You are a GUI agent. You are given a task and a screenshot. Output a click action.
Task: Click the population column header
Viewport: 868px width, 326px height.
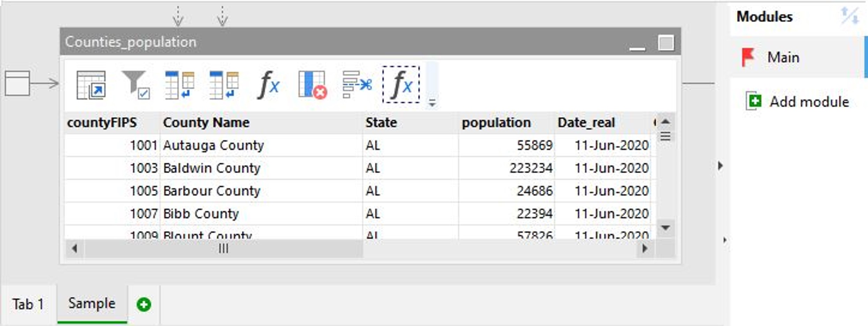(496, 123)
